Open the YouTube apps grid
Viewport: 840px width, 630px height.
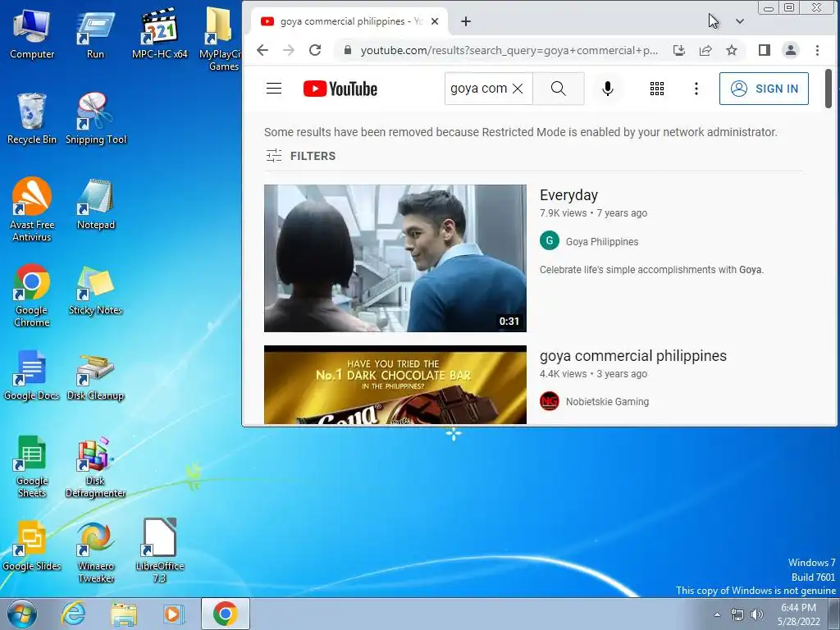(x=657, y=89)
